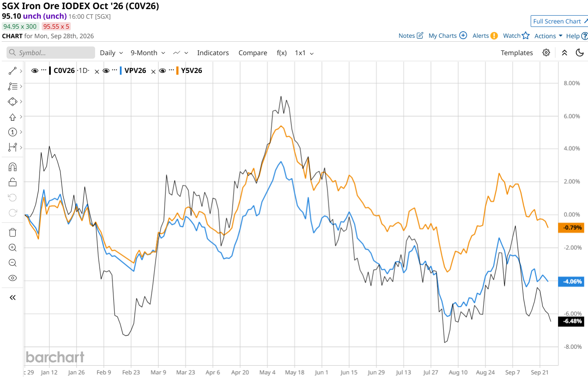
Task: Click the trash can to delete drawings
Action: click(13, 232)
